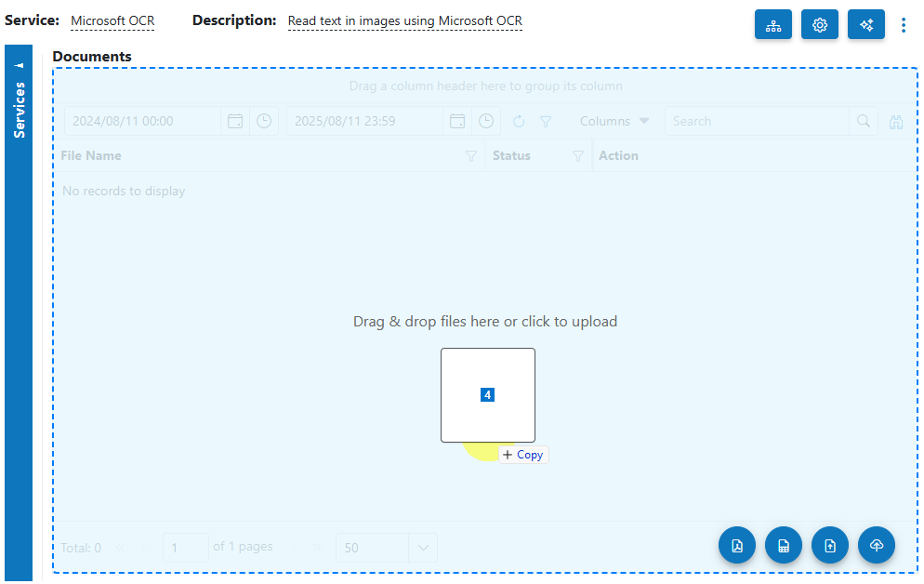Open service settings gear button

[819, 25]
